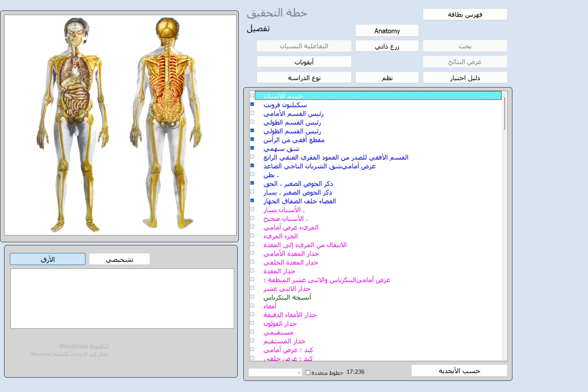The image size is (588, 392).
Task: Click the نظم button
Action: pos(387,78)
